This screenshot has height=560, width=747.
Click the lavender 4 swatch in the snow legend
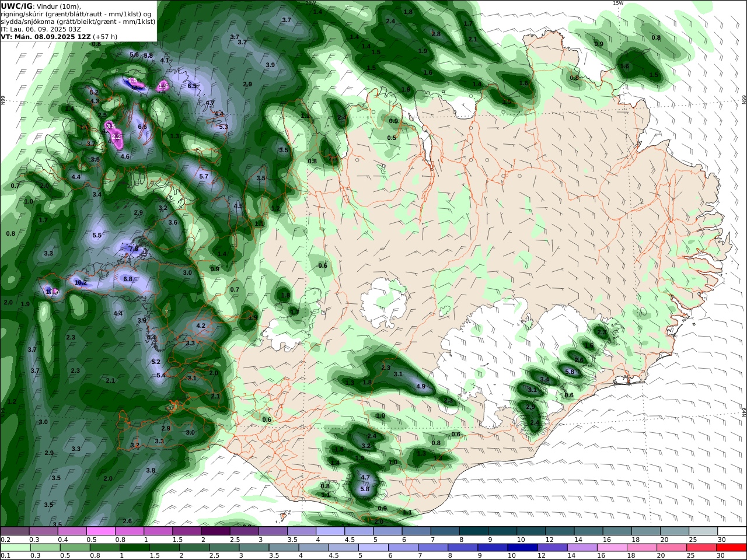[x=330, y=531]
